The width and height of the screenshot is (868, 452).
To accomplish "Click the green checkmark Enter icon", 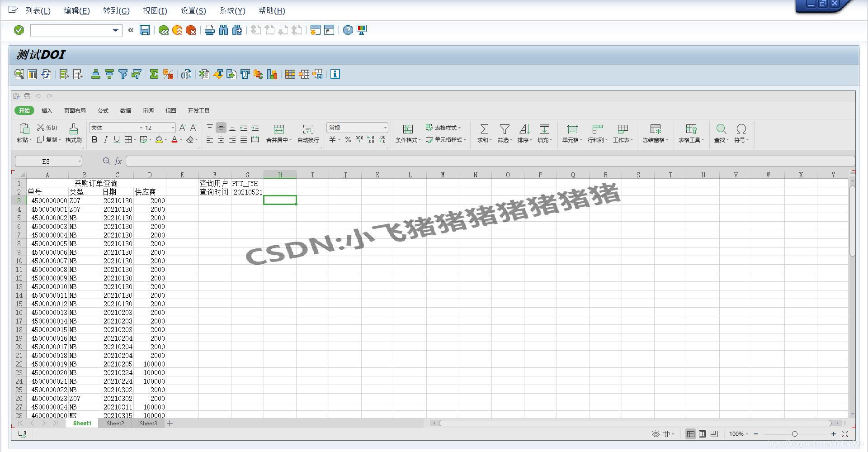I will (x=19, y=30).
